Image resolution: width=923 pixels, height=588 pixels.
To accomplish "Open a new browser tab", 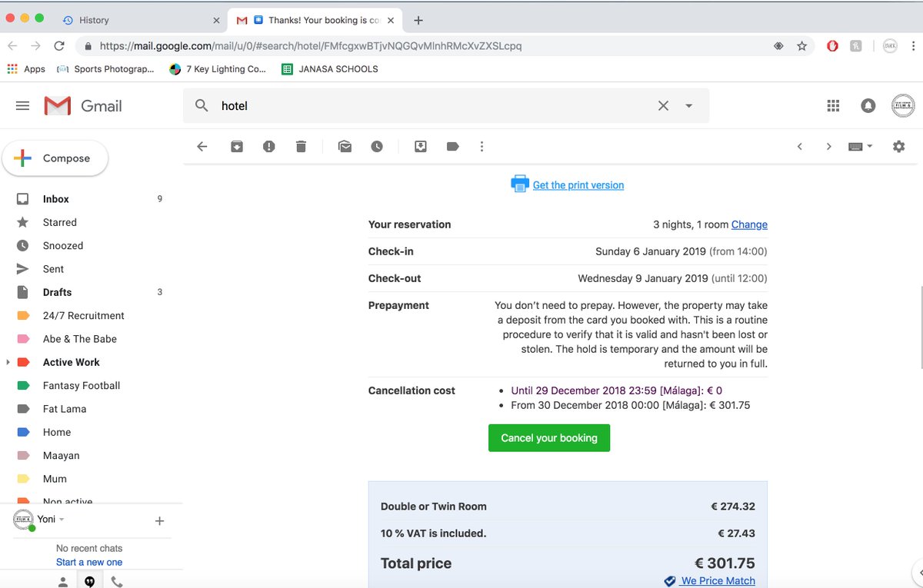I will [x=418, y=20].
